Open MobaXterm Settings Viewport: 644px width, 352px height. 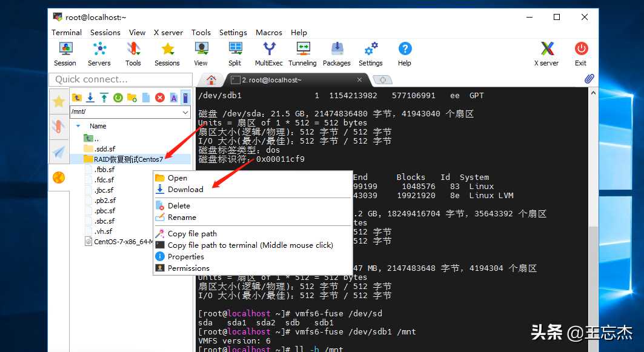tap(370, 53)
